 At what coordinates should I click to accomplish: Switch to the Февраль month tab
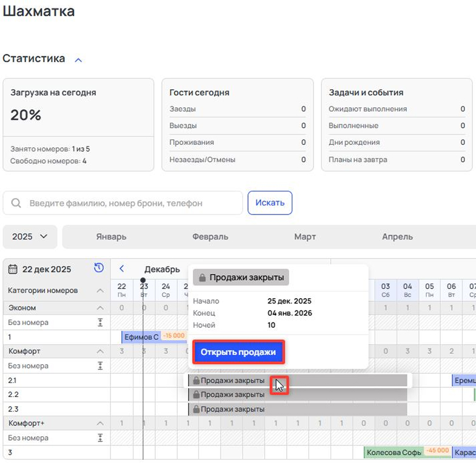[210, 236]
